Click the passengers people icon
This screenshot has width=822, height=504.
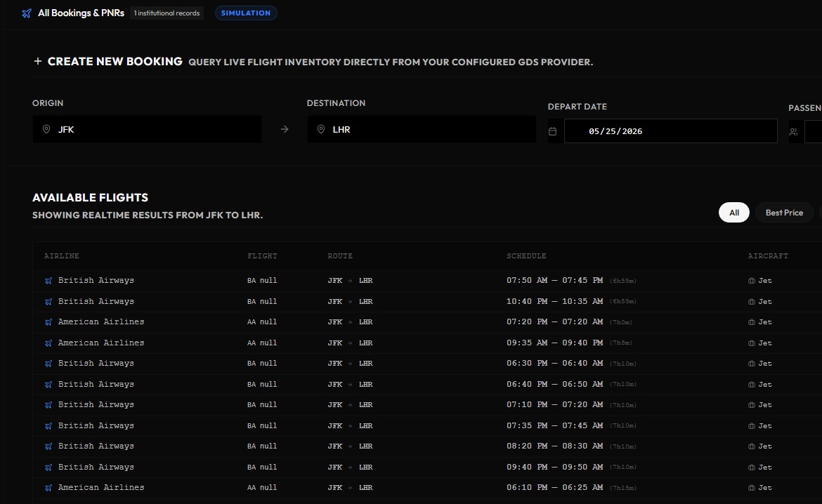pos(794,132)
